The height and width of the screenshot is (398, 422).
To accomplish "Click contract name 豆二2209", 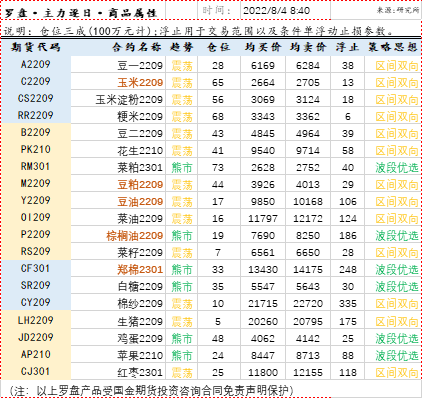I will 140,134.
